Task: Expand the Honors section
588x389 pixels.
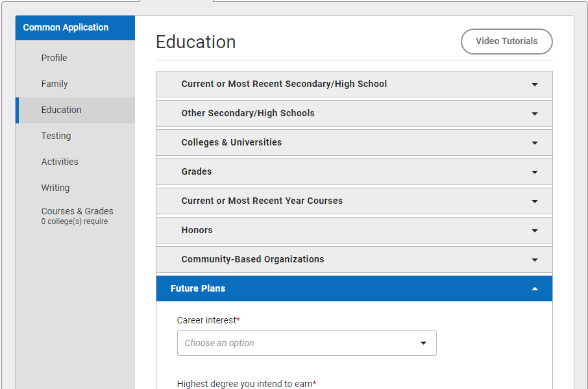Action: coord(354,231)
